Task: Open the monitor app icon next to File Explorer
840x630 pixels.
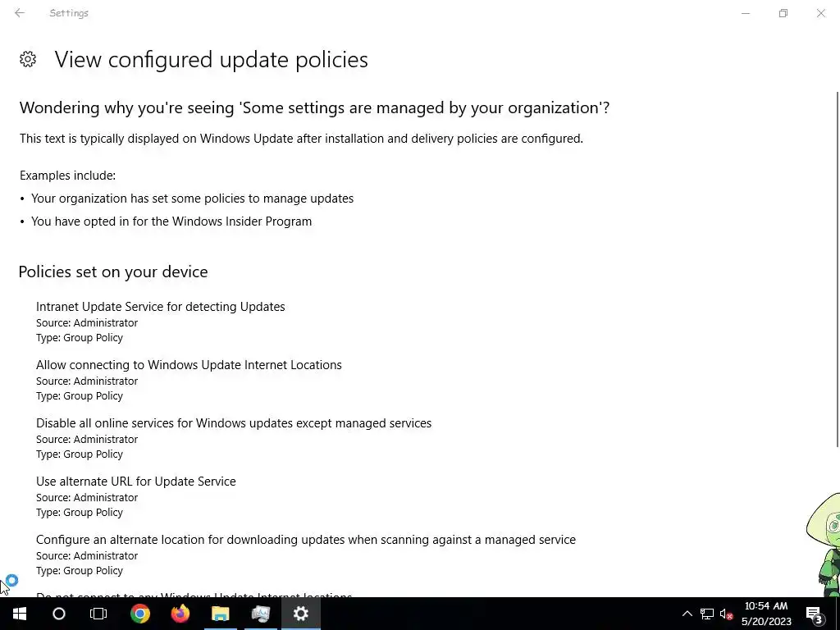Action: [x=260, y=614]
